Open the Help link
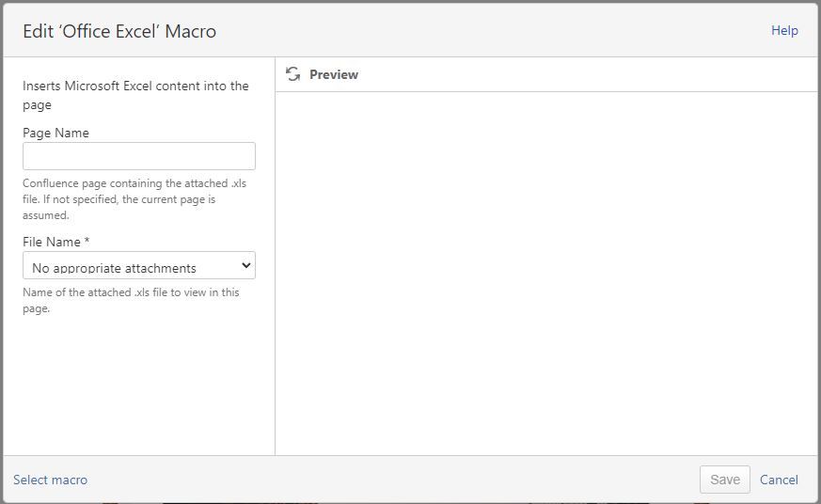Viewport: 821px width, 504px height. pyautogui.click(x=784, y=30)
